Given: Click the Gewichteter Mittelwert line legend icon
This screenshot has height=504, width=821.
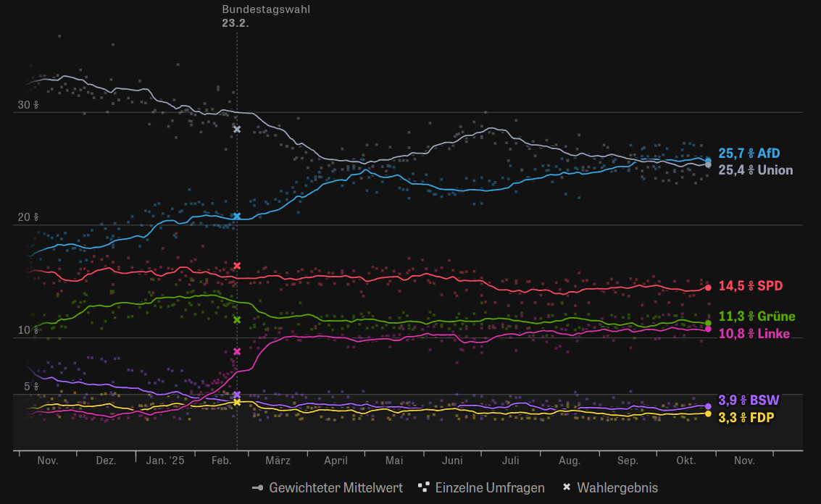Looking at the screenshot, I should pos(257,487).
